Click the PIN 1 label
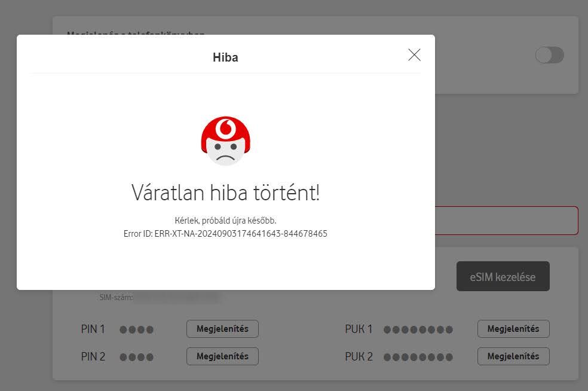588x391 pixels. (93, 329)
